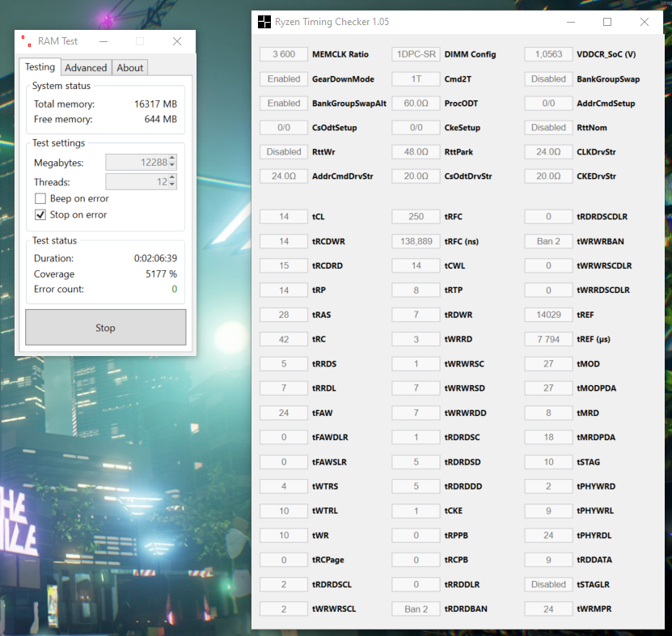Image resolution: width=672 pixels, height=636 pixels.
Task: Open the About tab in RAM Test
Action: (130, 68)
